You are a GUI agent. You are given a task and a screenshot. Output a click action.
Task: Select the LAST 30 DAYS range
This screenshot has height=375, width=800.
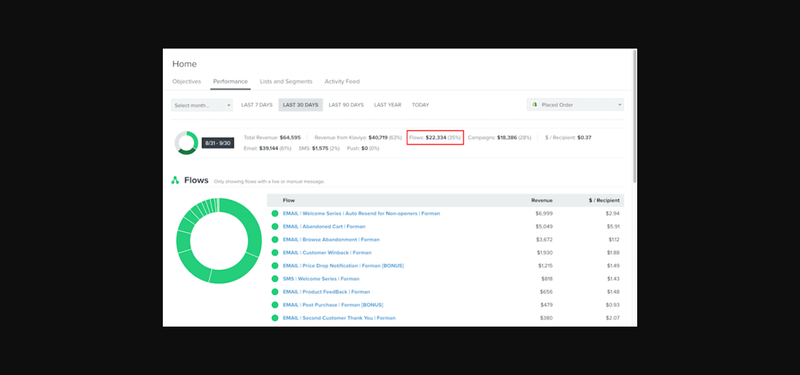pos(301,105)
